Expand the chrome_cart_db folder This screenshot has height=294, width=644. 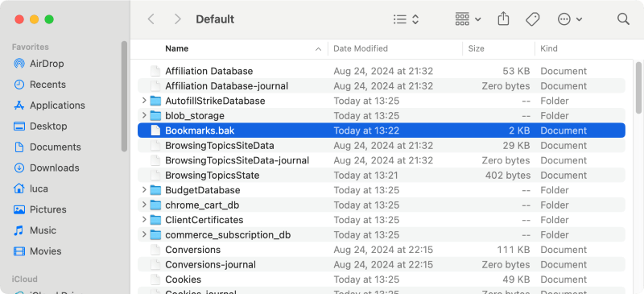(144, 205)
